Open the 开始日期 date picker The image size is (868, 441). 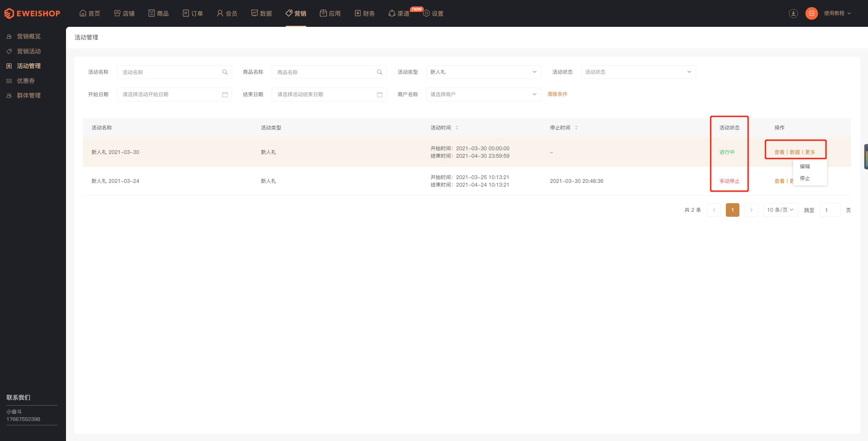(174, 94)
